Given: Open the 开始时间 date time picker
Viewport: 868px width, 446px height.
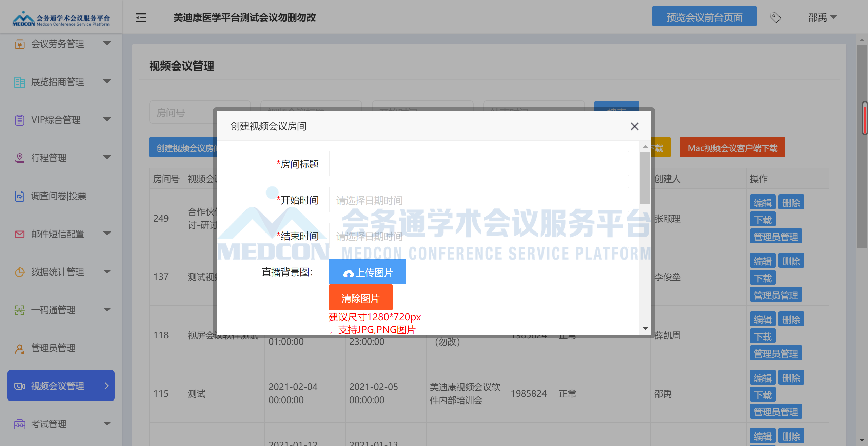Looking at the screenshot, I should [479, 200].
